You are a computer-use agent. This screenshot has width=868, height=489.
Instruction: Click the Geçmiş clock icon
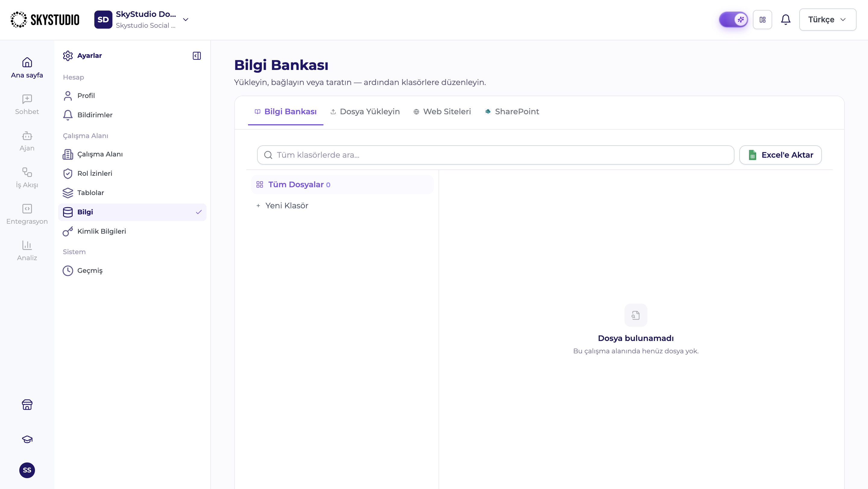coord(68,271)
